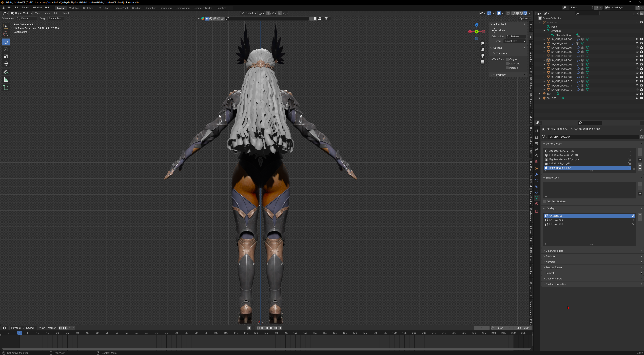The image size is (644, 355).
Task: Open the timeline Keying popover
Action: coord(31,328)
